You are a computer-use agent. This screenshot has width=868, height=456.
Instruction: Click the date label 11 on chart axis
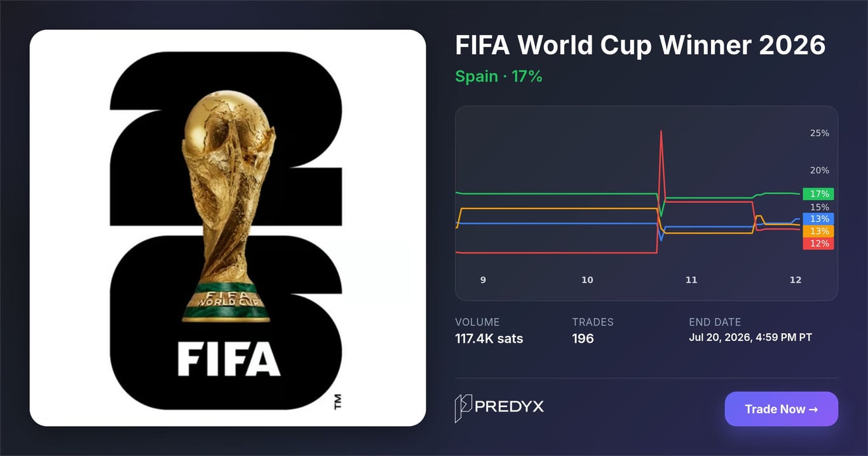691,280
